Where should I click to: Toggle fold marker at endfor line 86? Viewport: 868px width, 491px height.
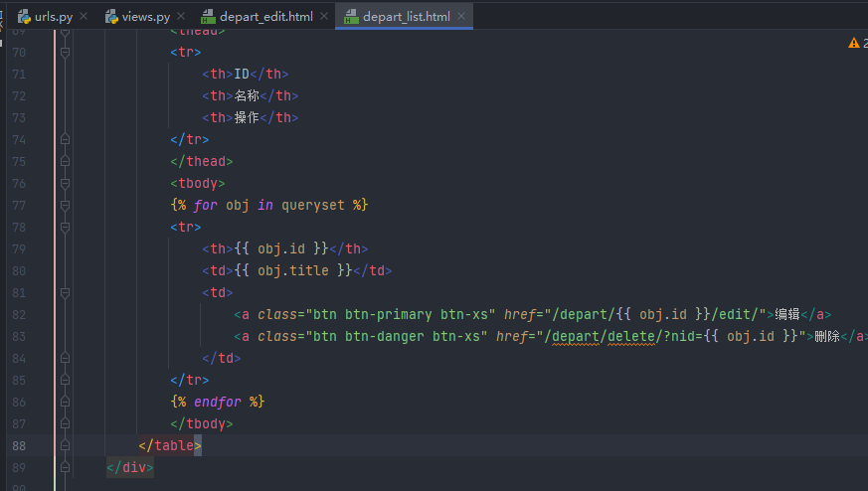coord(65,402)
